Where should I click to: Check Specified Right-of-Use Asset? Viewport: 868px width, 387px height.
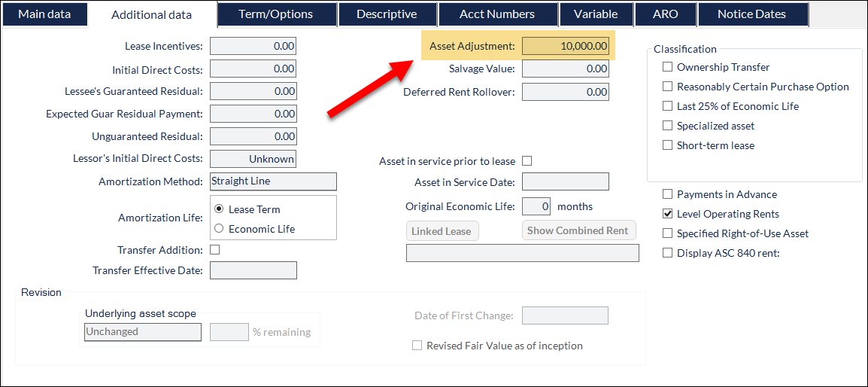(667, 233)
